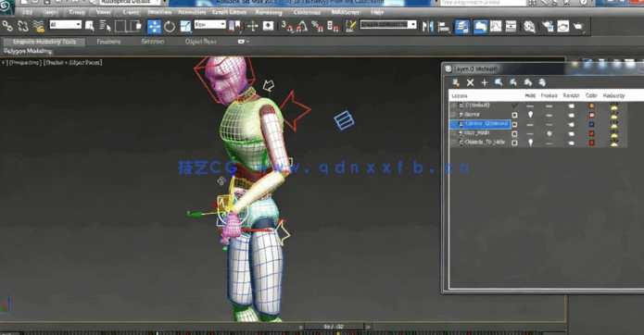
Task: Click Highlight Selected Objects' Layers icon
Action: 513,82
